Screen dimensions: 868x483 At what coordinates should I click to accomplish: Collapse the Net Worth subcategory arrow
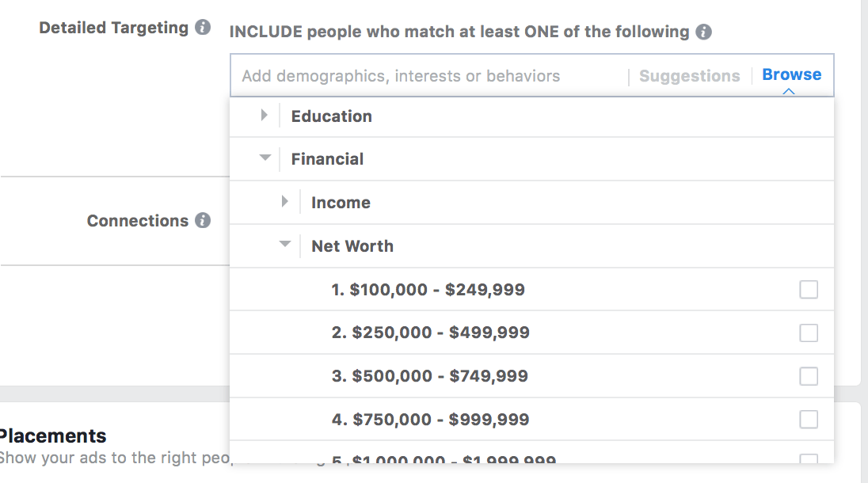click(285, 244)
